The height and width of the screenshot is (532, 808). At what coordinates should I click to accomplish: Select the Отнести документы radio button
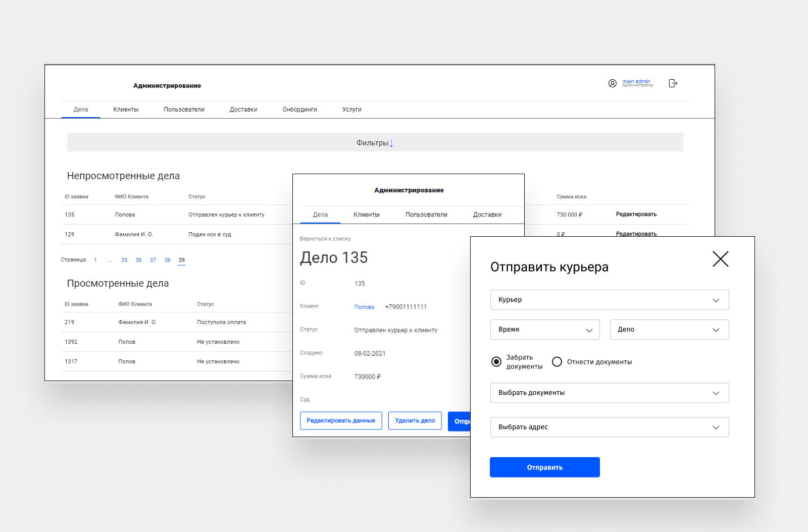coord(557,361)
